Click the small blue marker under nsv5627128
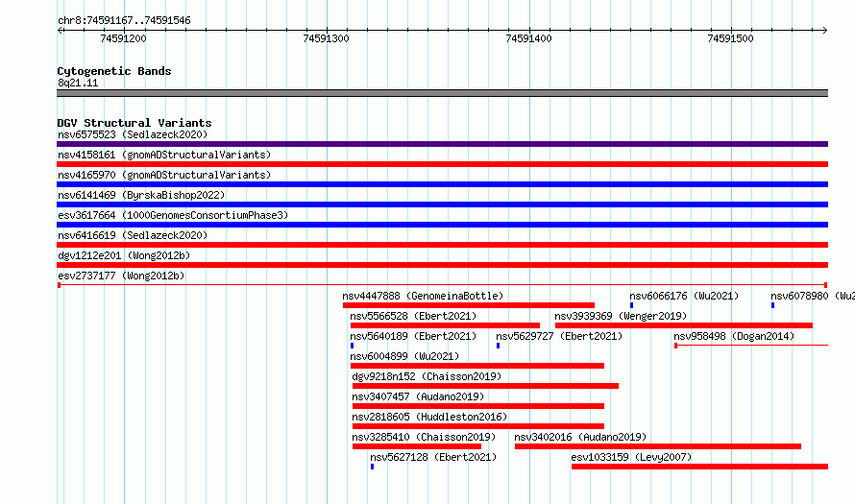 click(372, 467)
